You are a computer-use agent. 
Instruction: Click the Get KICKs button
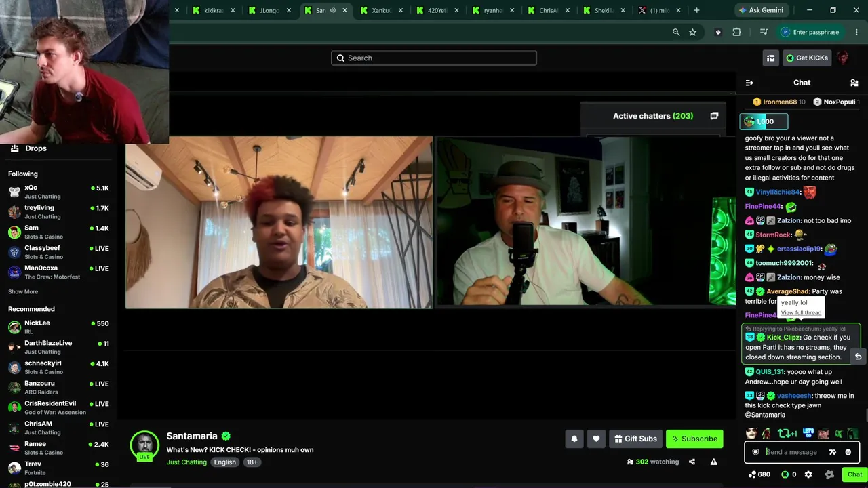(807, 58)
